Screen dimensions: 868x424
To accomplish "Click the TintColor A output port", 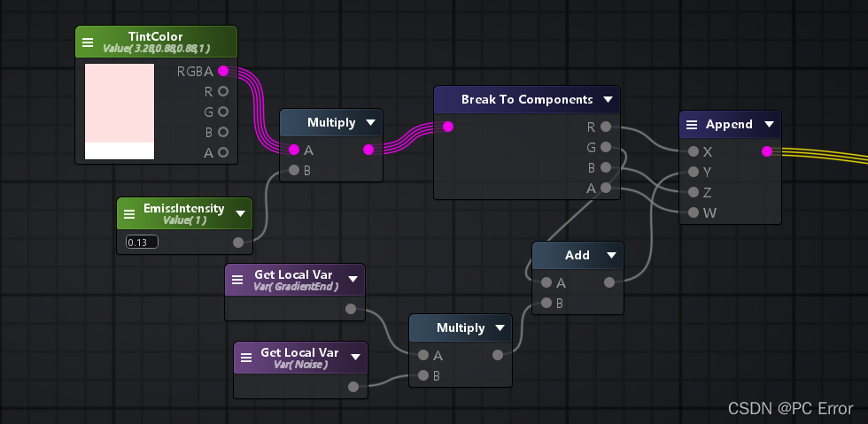I will (x=223, y=152).
